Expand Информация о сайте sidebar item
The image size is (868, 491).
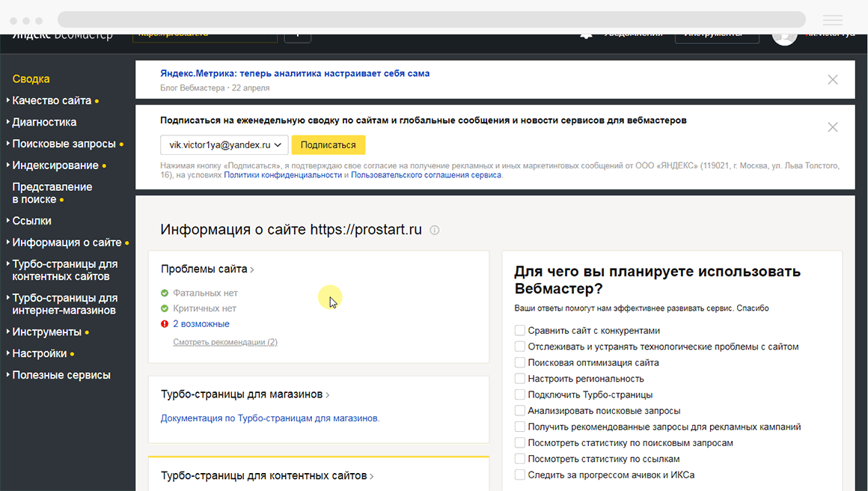tap(67, 243)
